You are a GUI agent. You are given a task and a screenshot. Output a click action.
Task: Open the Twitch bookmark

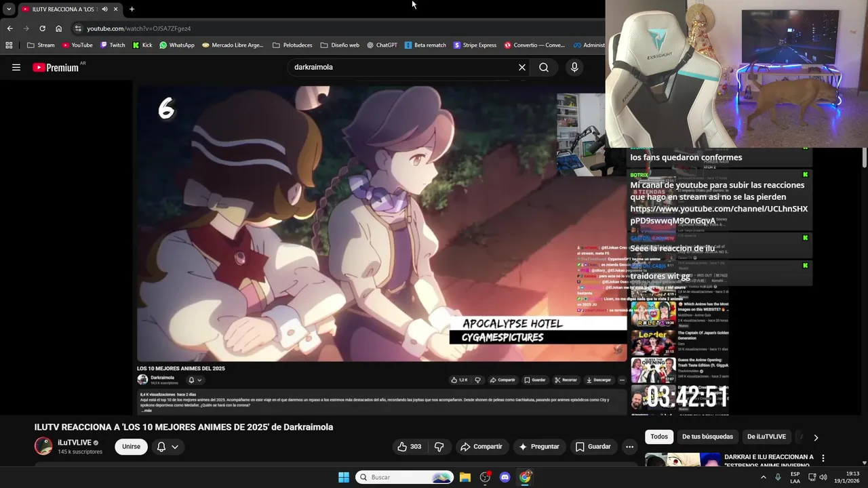point(113,45)
